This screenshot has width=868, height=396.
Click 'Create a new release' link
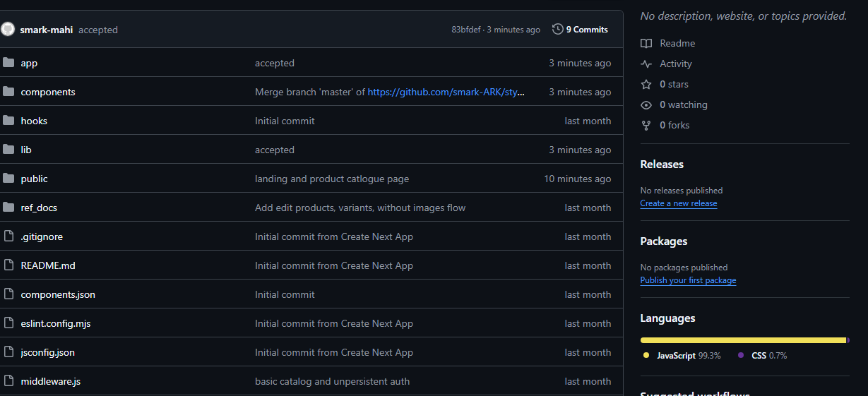tap(679, 203)
